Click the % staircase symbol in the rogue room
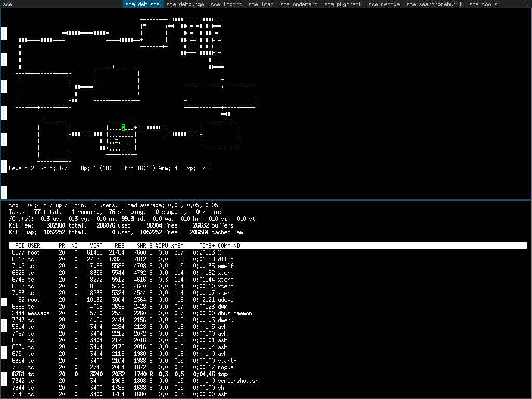 [x=117, y=141]
